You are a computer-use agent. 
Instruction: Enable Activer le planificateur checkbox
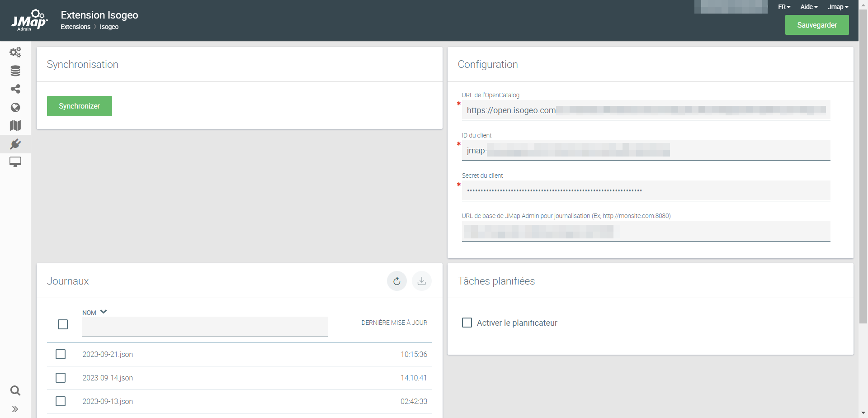[x=467, y=323]
